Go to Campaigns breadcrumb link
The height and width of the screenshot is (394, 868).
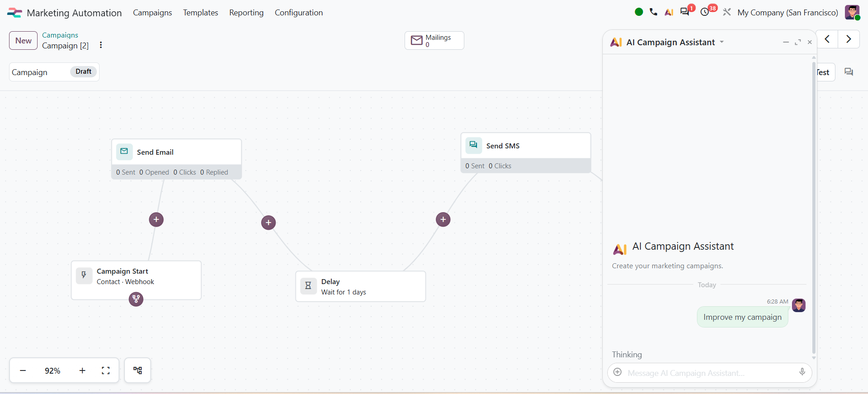(x=60, y=35)
